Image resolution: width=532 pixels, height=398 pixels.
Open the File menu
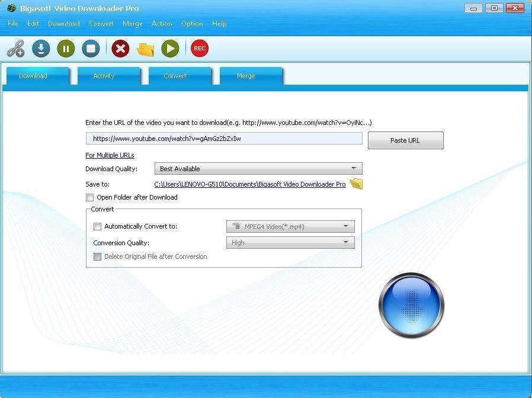tap(13, 24)
